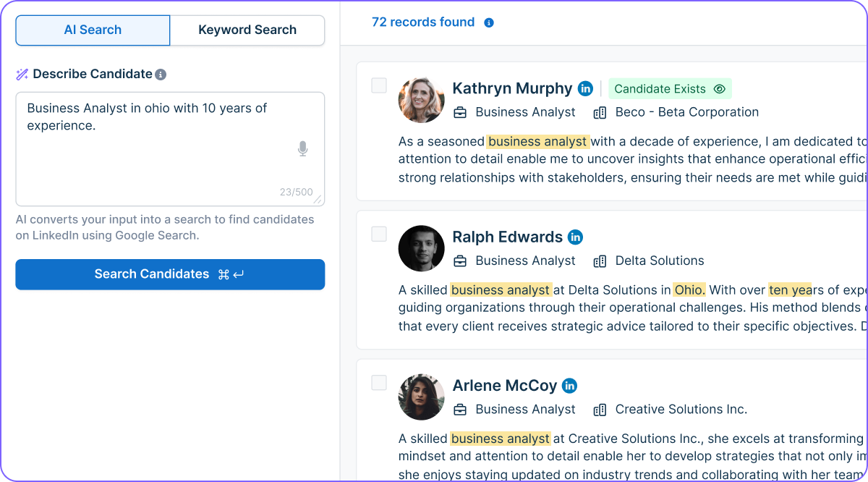Click the building icon beside Creative Solutions Inc.
The image size is (868, 482).
point(600,409)
